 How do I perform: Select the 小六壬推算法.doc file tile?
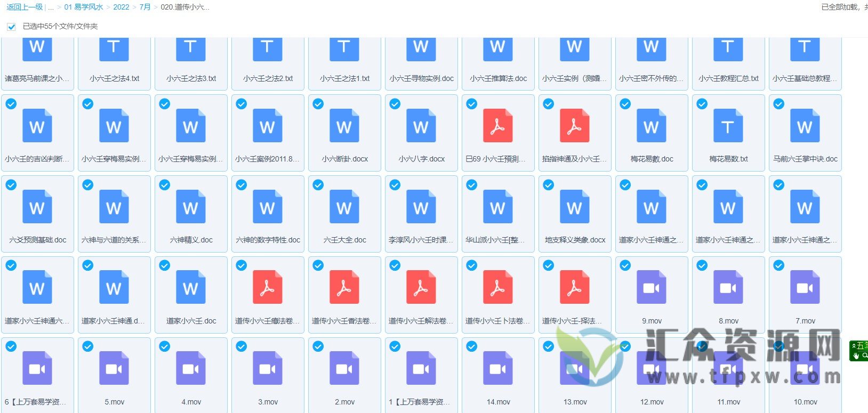tap(497, 59)
